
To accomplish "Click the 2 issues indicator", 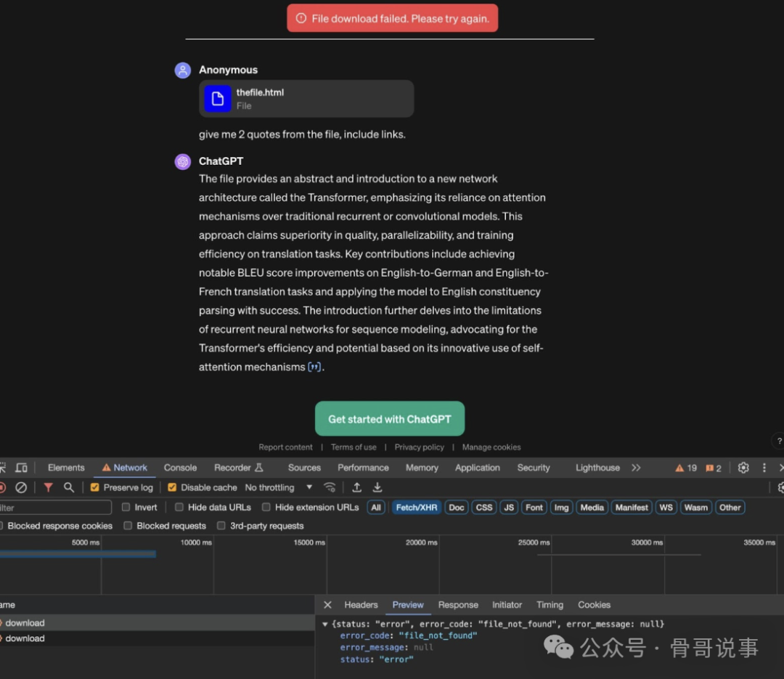I will pyautogui.click(x=714, y=468).
